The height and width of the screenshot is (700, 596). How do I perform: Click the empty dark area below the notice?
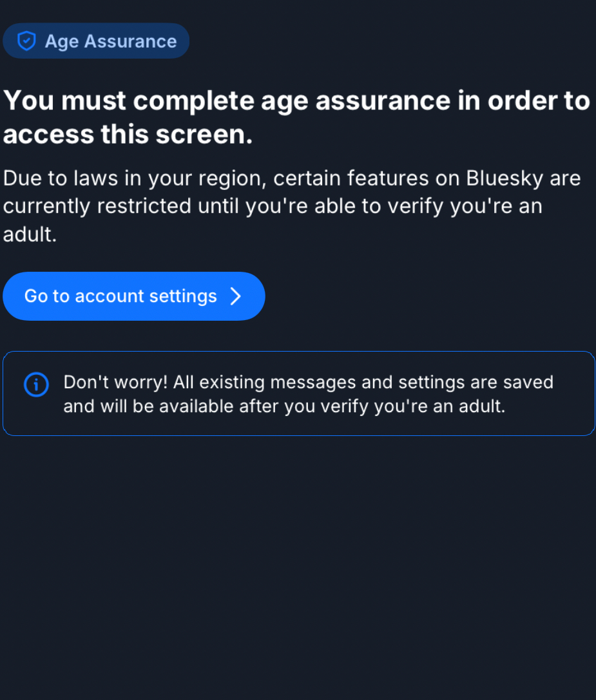tap(298, 567)
